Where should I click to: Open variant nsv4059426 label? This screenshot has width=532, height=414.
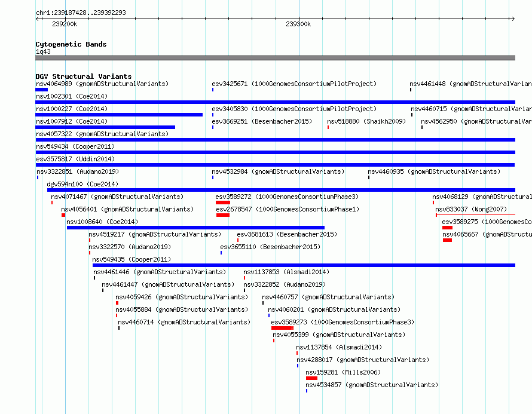182,297
